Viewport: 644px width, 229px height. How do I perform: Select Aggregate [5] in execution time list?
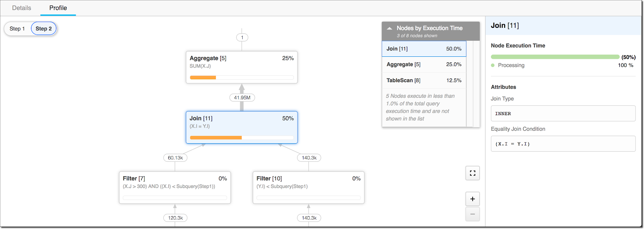point(424,64)
